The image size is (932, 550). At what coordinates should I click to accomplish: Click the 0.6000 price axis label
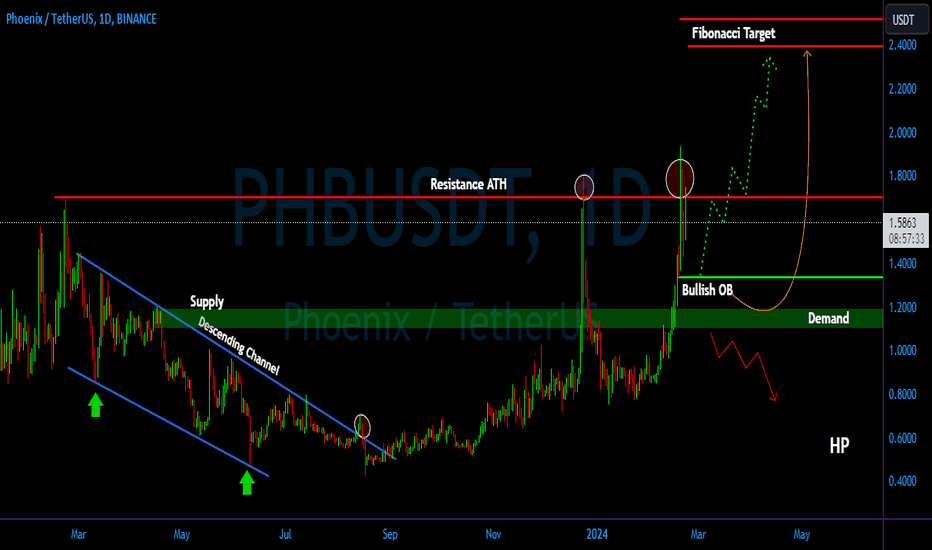tap(902, 438)
